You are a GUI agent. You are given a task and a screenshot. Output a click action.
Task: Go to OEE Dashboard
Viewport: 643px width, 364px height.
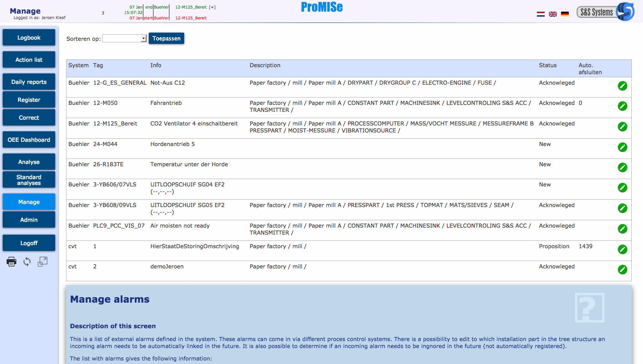tap(29, 140)
